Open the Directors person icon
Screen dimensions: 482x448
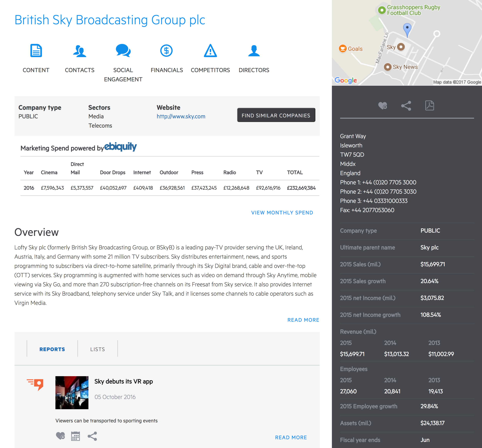254,51
